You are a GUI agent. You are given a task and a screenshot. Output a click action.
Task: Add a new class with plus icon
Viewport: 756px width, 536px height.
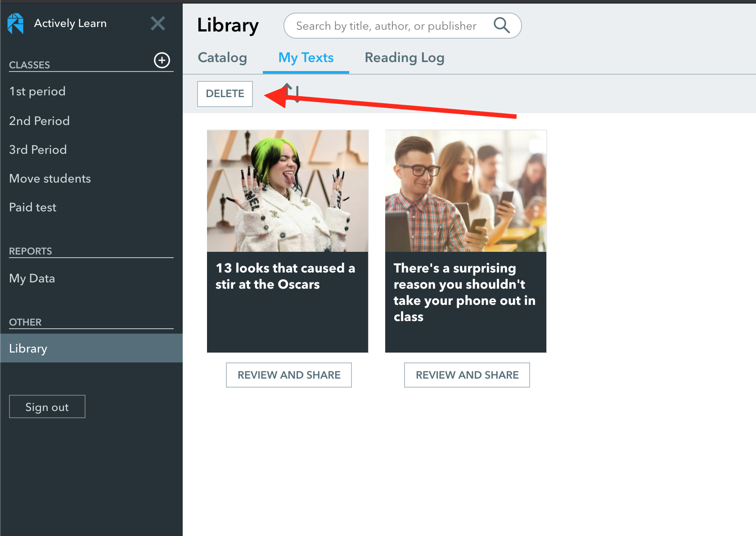tap(162, 60)
